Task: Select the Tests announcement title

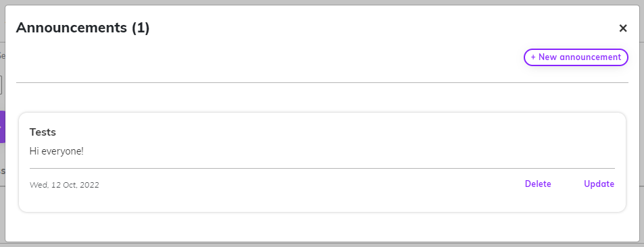Action: [43, 132]
